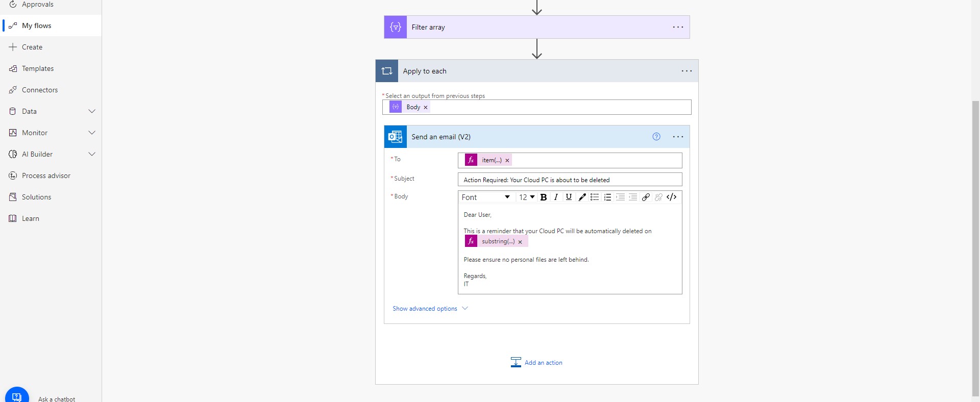Toggle italic formatting
980x402 pixels.
(x=556, y=197)
